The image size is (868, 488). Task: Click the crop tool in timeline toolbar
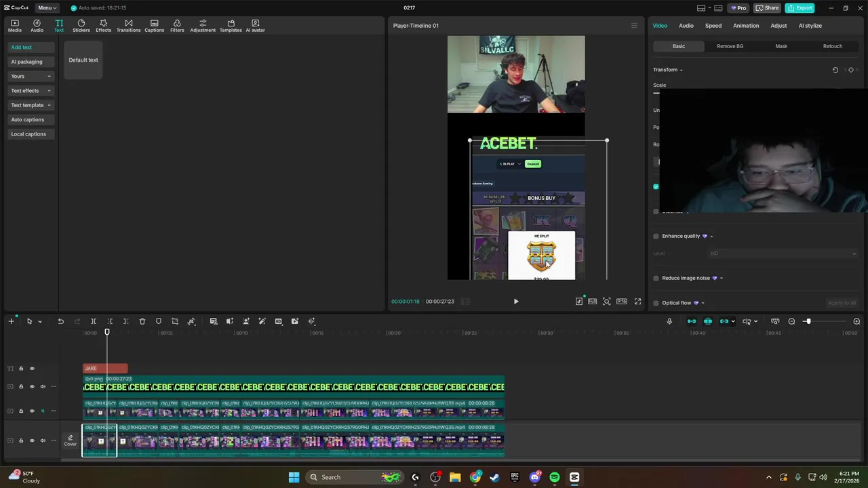175,321
